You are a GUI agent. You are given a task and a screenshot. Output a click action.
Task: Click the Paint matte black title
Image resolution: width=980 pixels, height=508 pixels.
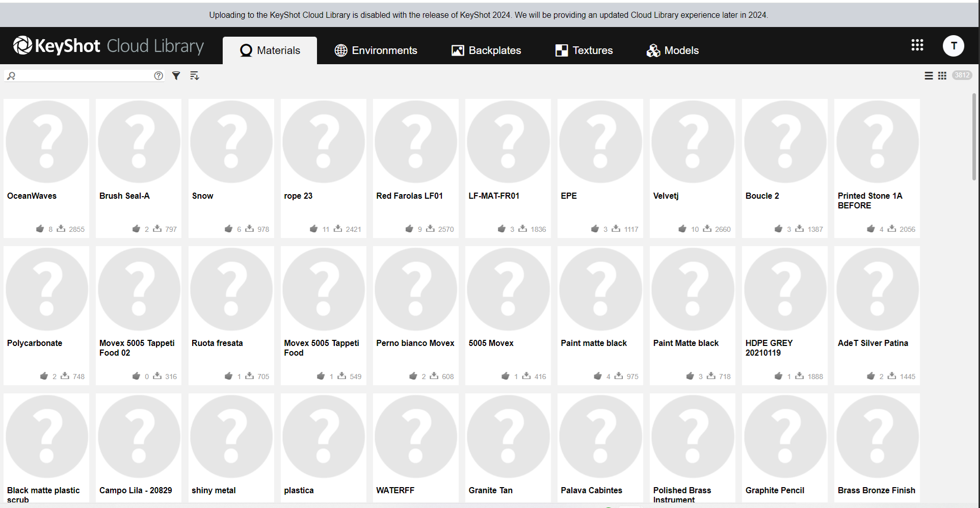tap(594, 343)
